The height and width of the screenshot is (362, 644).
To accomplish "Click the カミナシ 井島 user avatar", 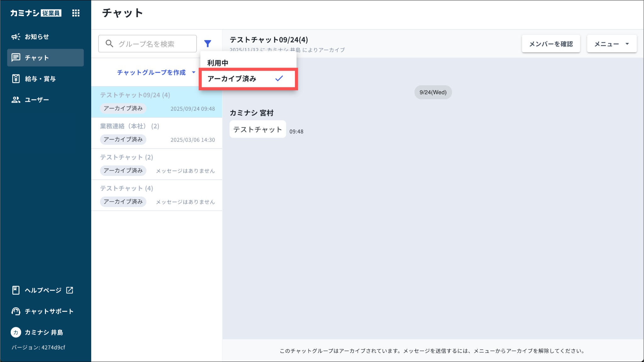I will (x=16, y=332).
